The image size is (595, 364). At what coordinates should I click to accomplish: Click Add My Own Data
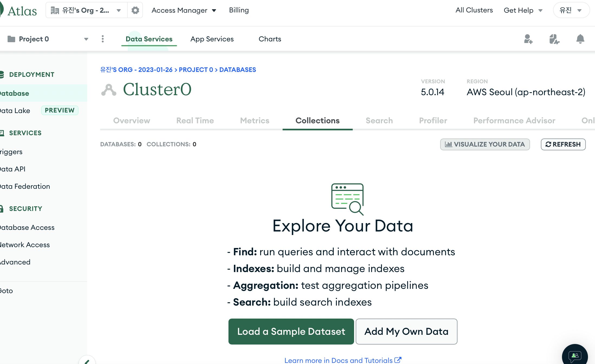[x=406, y=332]
